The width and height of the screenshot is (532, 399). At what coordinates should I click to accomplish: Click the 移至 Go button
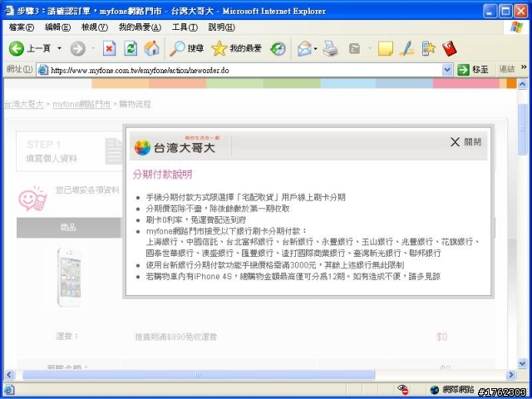pos(474,70)
